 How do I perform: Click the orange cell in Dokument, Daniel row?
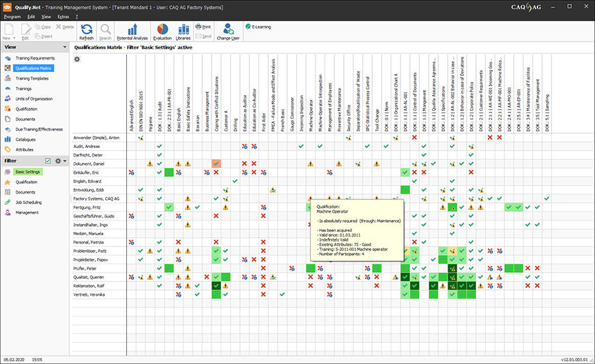216,164
